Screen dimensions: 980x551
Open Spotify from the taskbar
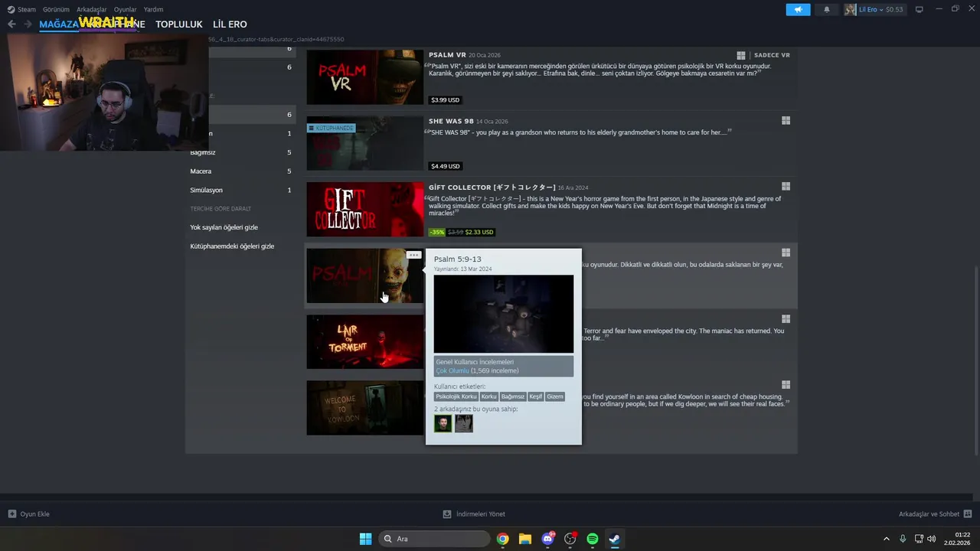[x=593, y=539]
